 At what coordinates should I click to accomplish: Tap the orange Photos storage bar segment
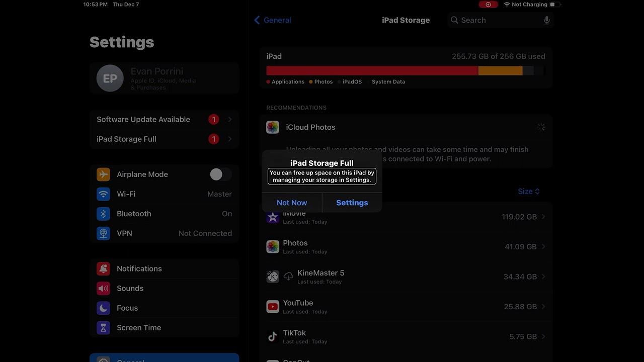click(500, 71)
